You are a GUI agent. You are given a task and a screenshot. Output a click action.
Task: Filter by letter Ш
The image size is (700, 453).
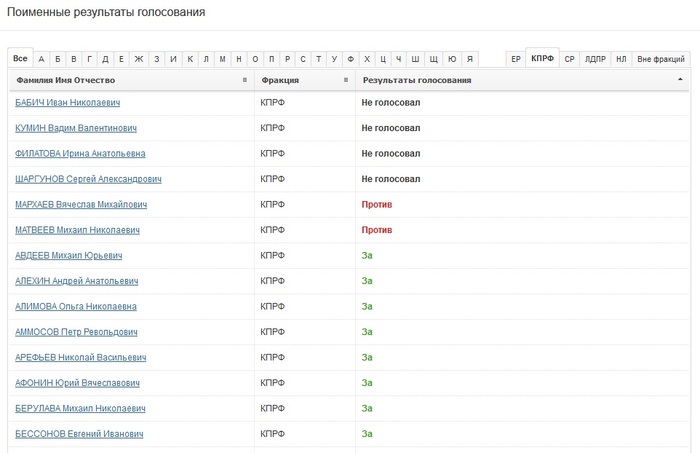pos(415,59)
